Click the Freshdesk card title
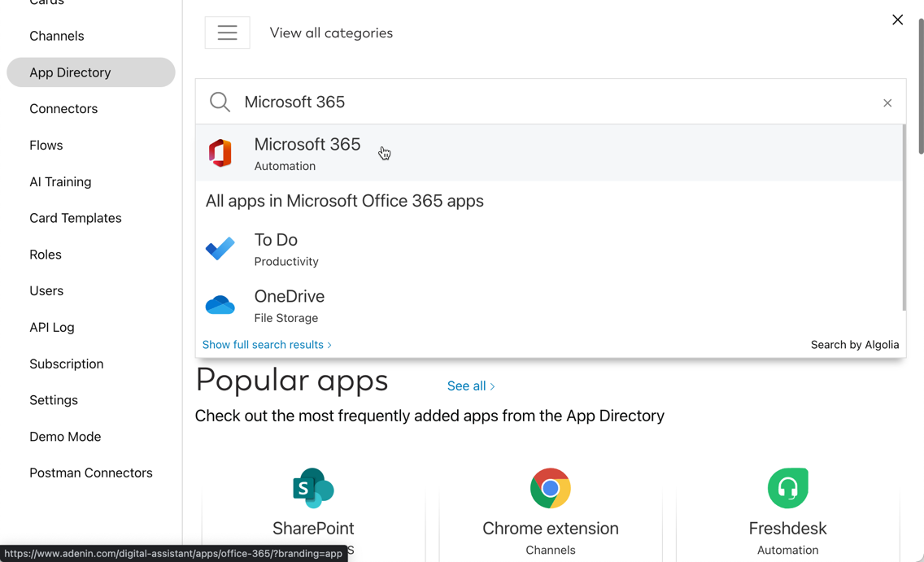Image resolution: width=924 pixels, height=562 pixels. (788, 529)
